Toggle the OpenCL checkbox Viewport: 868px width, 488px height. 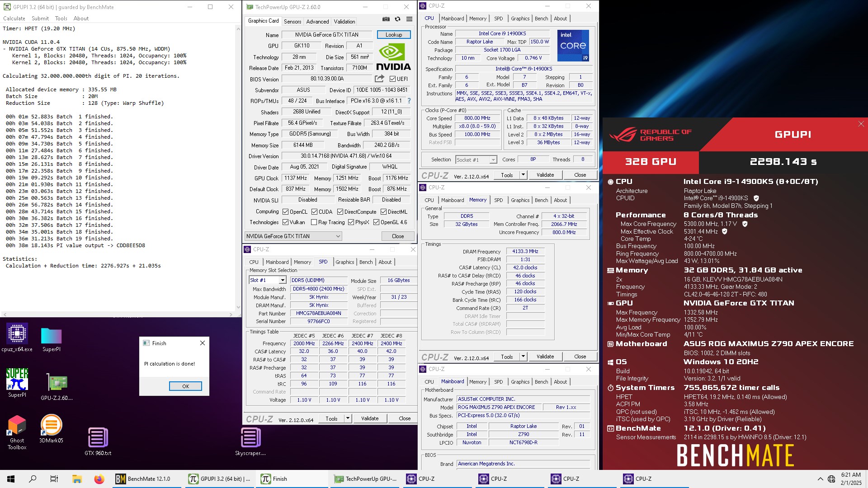pos(285,211)
